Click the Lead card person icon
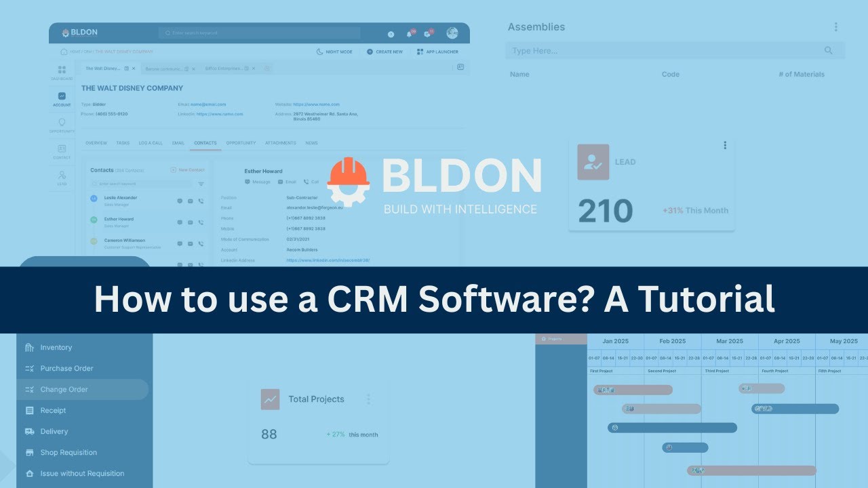Viewport: 868px width, 488px height. pos(593,162)
